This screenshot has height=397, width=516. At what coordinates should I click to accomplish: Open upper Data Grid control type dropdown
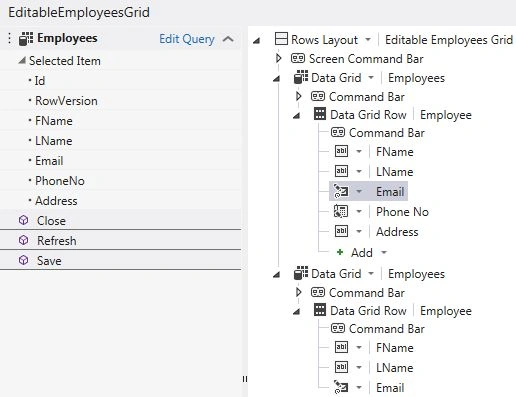coord(371,78)
